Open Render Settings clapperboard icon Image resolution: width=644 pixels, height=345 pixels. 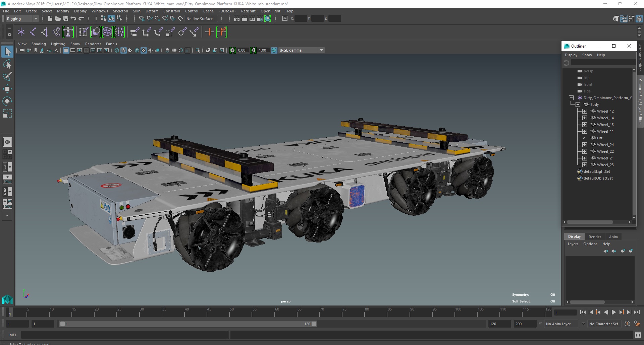coord(260,19)
